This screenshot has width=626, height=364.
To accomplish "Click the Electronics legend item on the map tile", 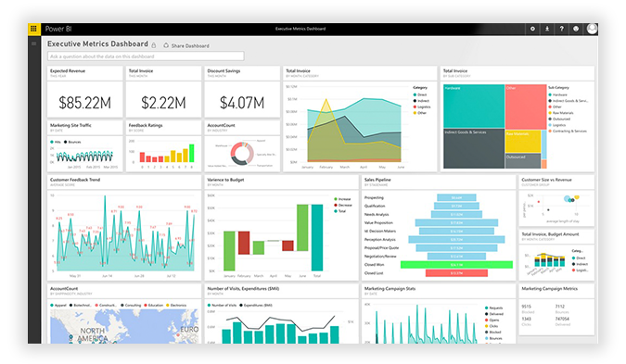I will click(176, 306).
